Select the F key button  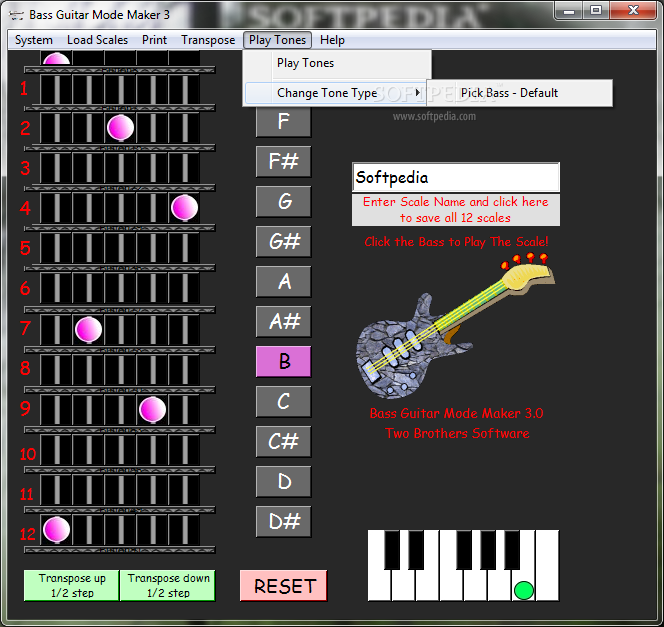283,122
